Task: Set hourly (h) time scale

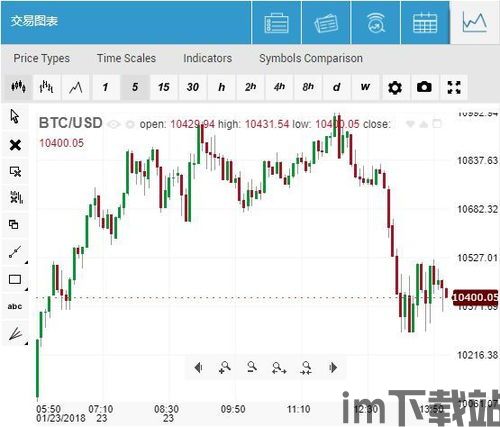Action: 221,87
